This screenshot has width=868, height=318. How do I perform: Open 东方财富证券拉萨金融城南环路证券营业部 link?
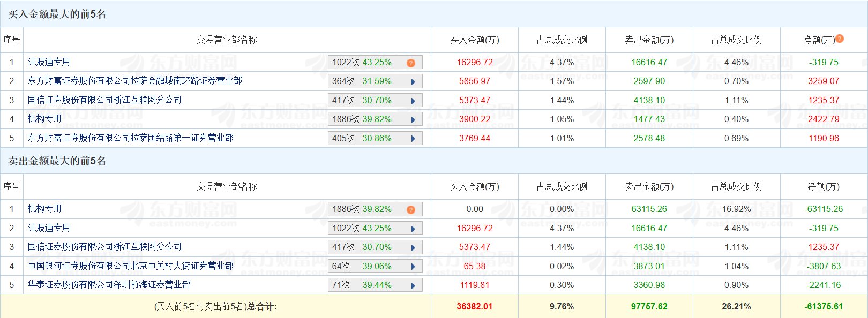(134, 81)
